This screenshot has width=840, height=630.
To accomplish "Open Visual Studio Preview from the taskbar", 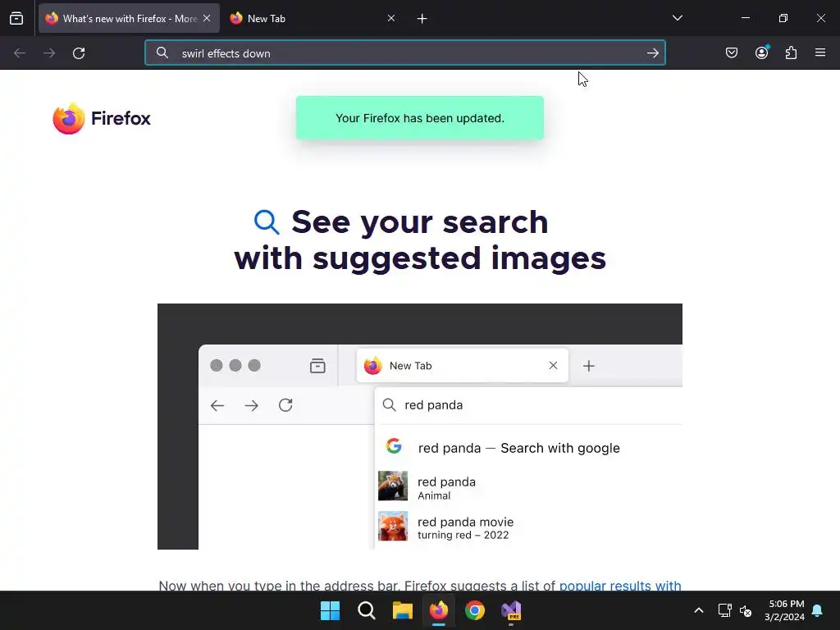I will 511,610.
